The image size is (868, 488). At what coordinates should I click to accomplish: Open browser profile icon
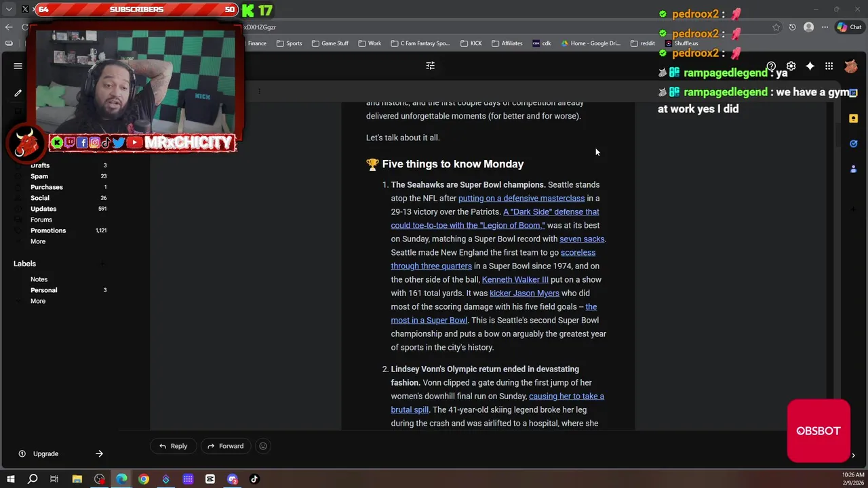coord(808,27)
